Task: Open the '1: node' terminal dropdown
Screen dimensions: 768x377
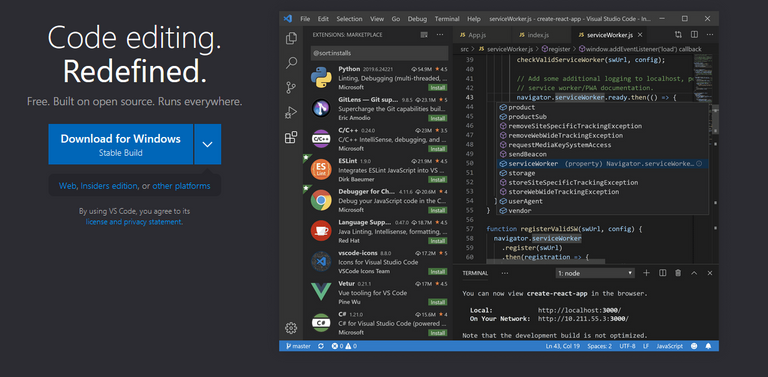Action: click(595, 273)
